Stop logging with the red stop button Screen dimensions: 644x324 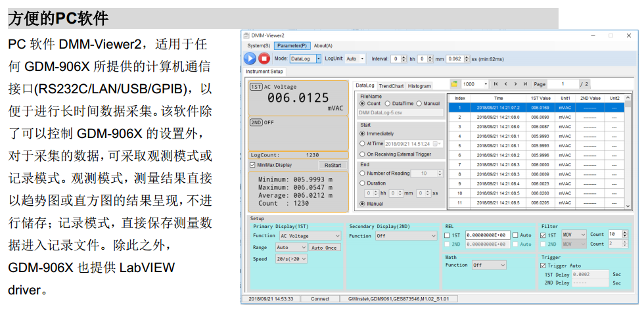tap(264, 58)
